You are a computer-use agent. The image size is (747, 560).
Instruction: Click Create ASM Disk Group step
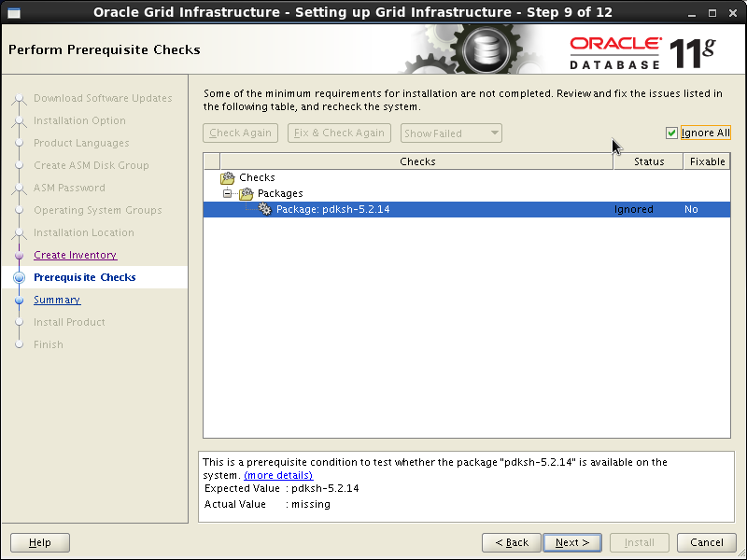coord(92,165)
